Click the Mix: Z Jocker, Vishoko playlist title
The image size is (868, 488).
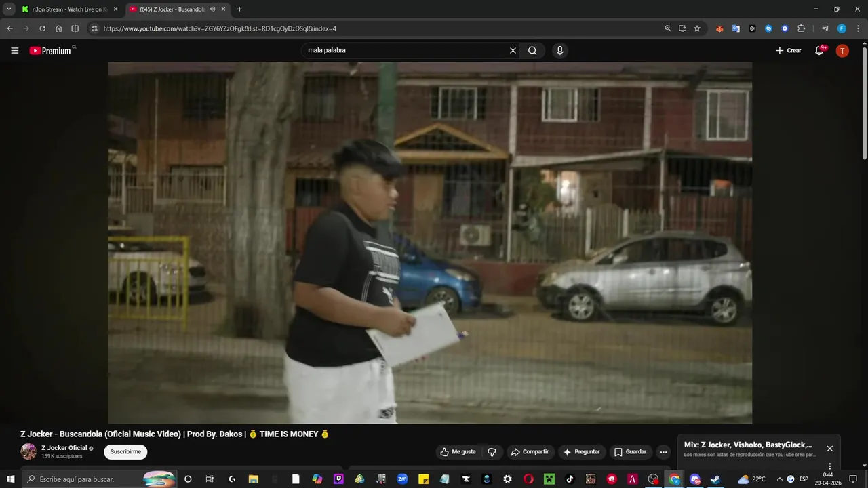(x=748, y=445)
